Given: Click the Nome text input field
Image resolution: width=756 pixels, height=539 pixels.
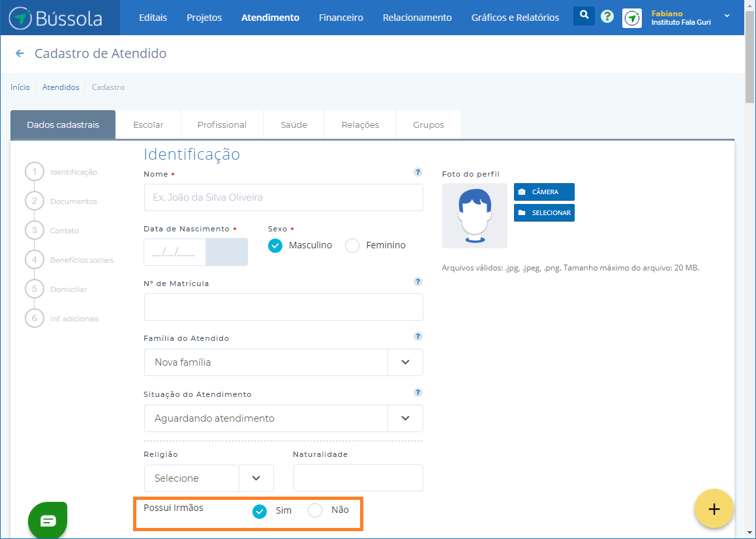Looking at the screenshot, I should 283,197.
